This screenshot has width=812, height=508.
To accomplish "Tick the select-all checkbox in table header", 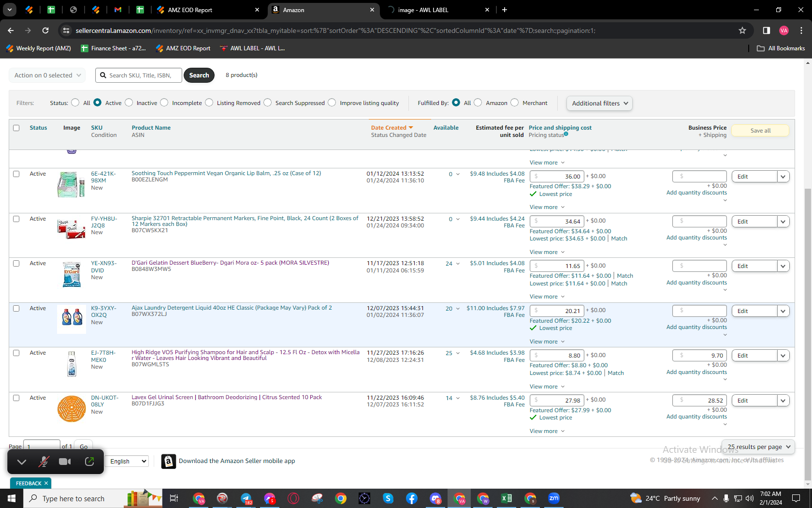I will (x=16, y=128).
